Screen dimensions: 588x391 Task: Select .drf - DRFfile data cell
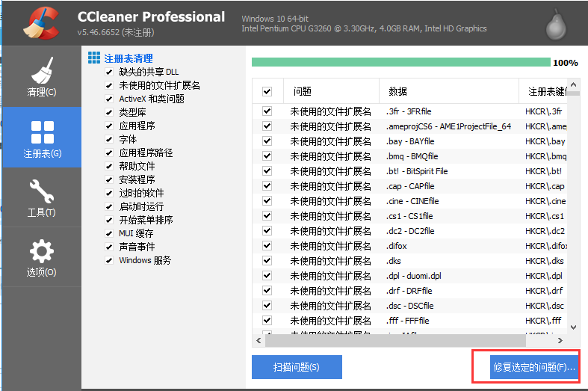tap(409, 291)
